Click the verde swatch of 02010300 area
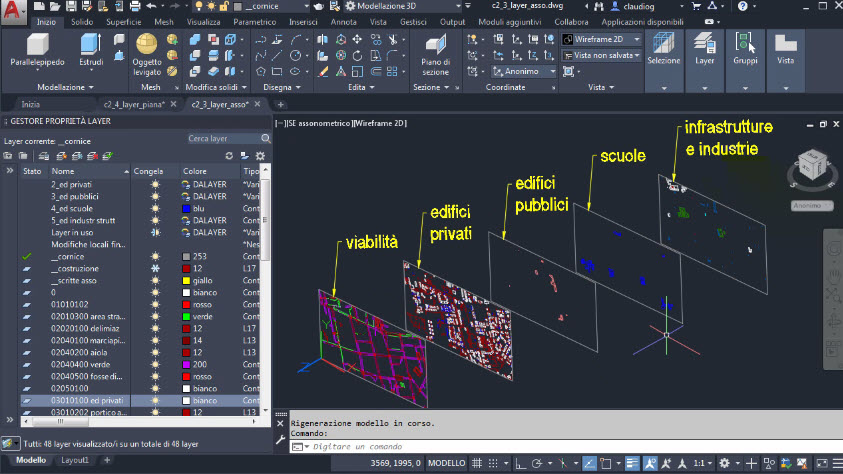843x474 pixels. pyautogui.click(x=186, y=317)
